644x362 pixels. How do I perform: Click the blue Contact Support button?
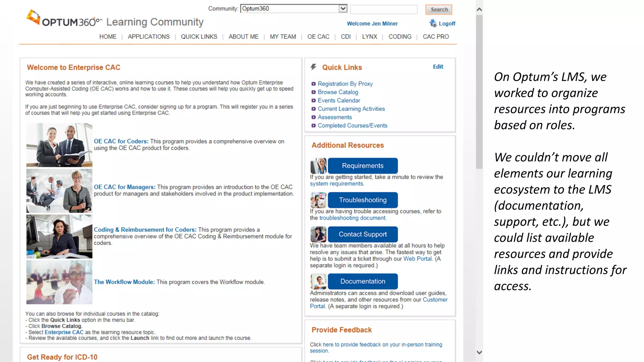click(363, 234)
